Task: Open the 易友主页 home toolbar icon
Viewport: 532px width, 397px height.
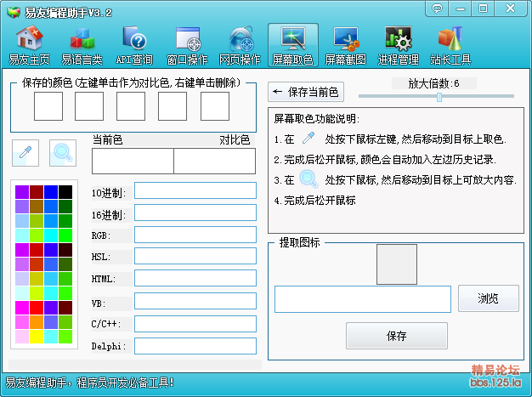Action: pyautogui.click(x=29, y=45)
